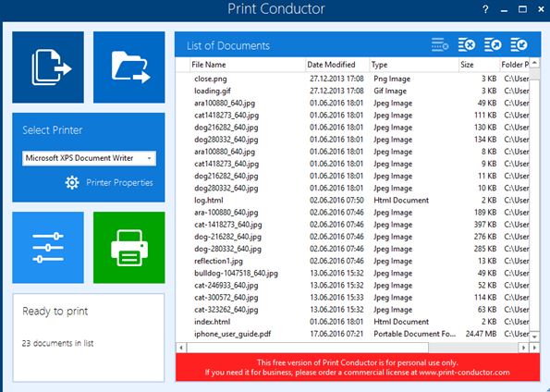Click the clear list icon with X

click(x=467, y=45)
